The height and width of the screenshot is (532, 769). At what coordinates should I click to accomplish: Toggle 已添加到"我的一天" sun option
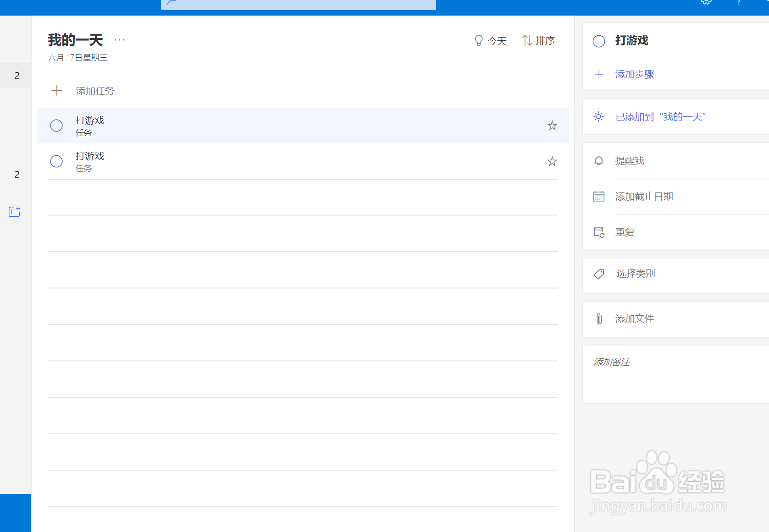660,117
